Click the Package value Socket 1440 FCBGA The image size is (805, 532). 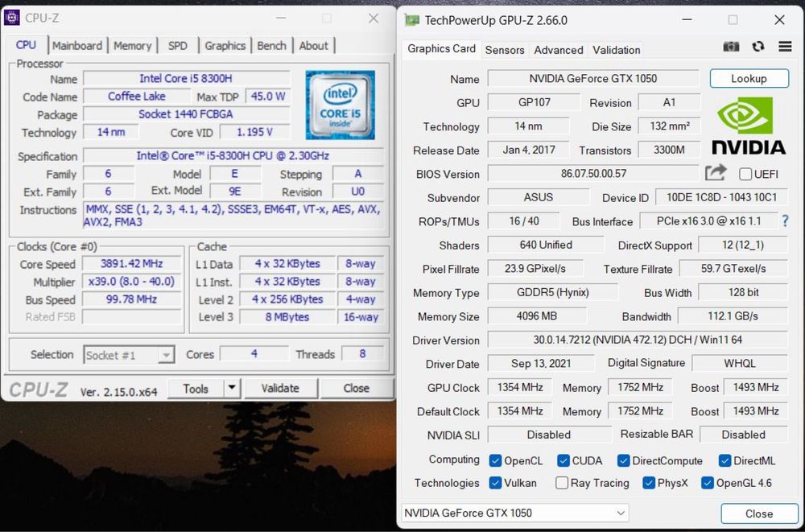186,114
